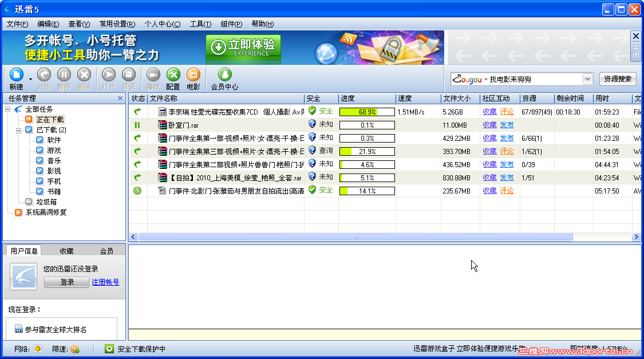Click the speed limit icon in status bar

[x=75, y=349]
